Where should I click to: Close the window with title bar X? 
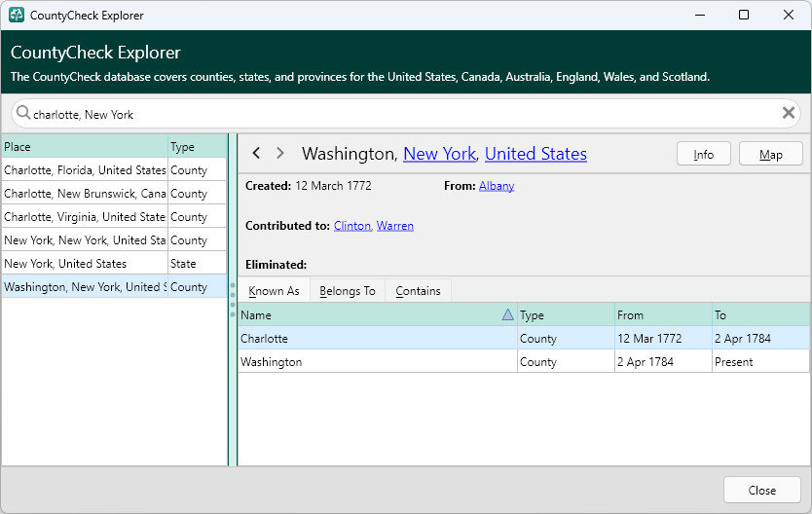click(789, 15)
